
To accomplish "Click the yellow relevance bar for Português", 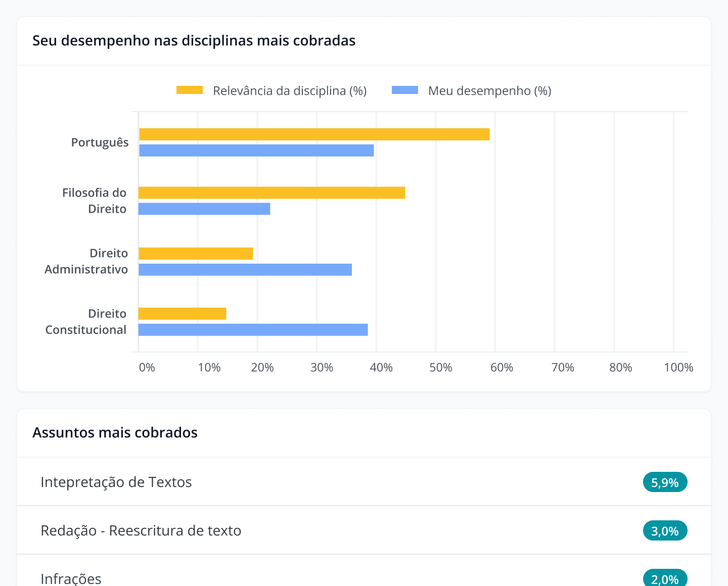I will [x=313, y=134].
